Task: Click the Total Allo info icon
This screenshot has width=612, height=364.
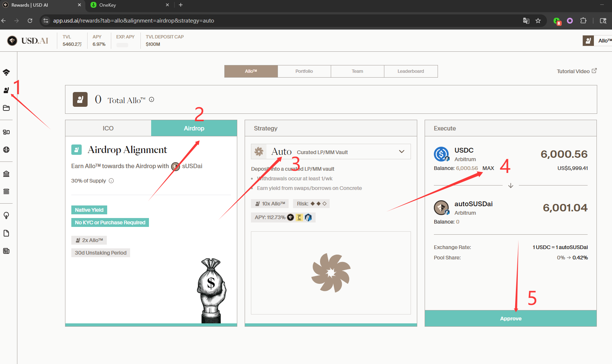Action: click(152, 99)
